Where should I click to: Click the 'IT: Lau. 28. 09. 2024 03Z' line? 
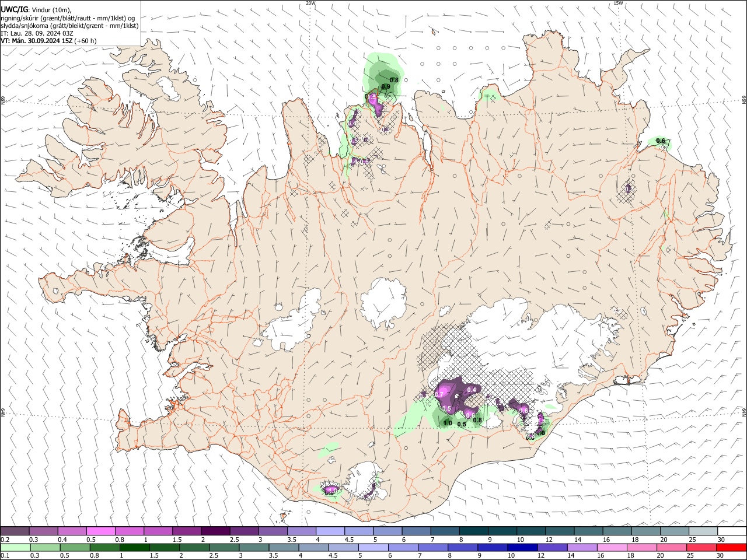[37, 33]
